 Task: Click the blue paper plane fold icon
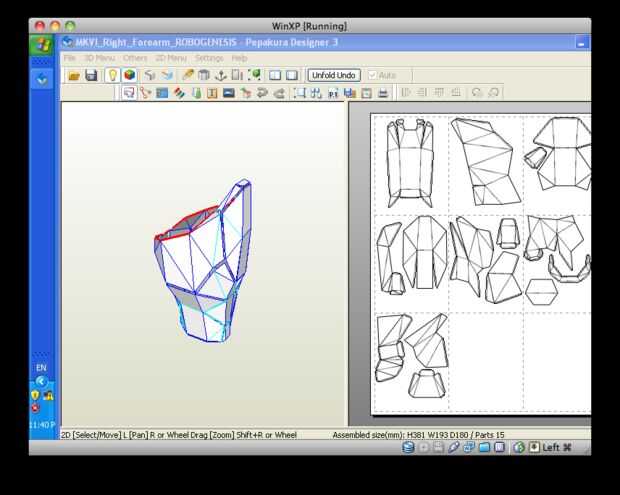tap(167, 75)
